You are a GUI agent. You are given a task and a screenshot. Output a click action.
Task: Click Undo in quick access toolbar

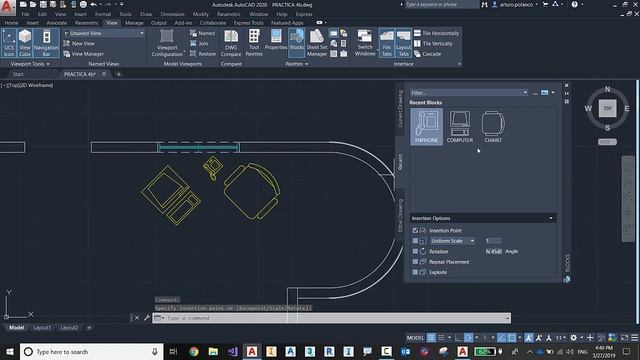93,4
